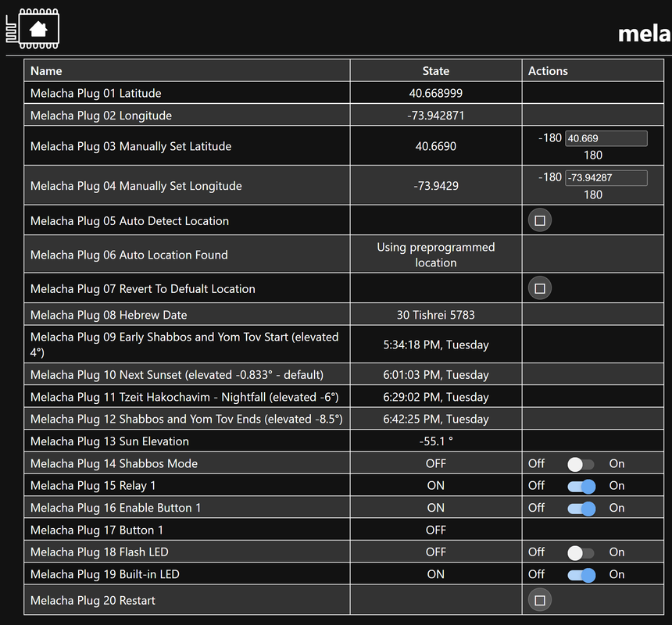Toggle the Enable Button 1 switch
Viewport: 672px width, 625px height.
[581, 508]
